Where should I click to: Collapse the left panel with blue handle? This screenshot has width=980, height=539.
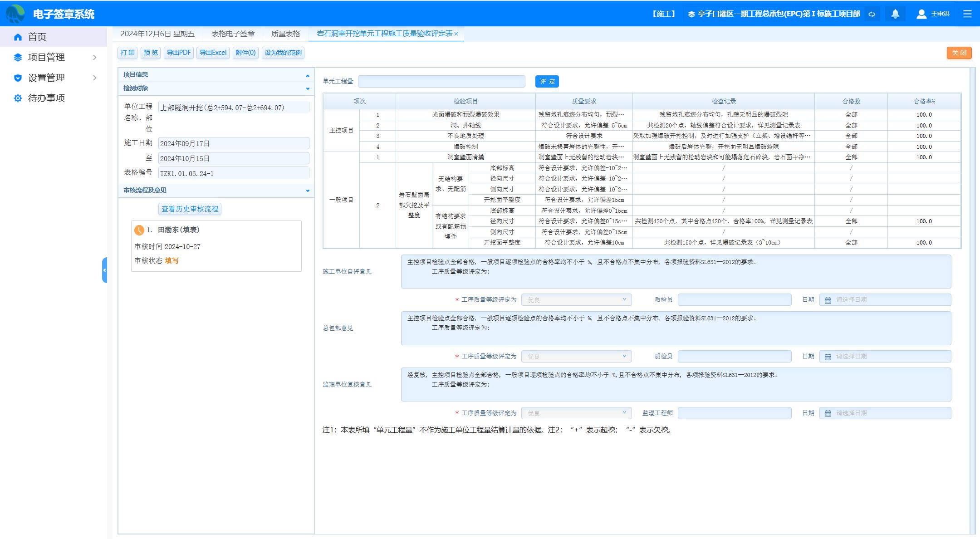click(104, 270)
